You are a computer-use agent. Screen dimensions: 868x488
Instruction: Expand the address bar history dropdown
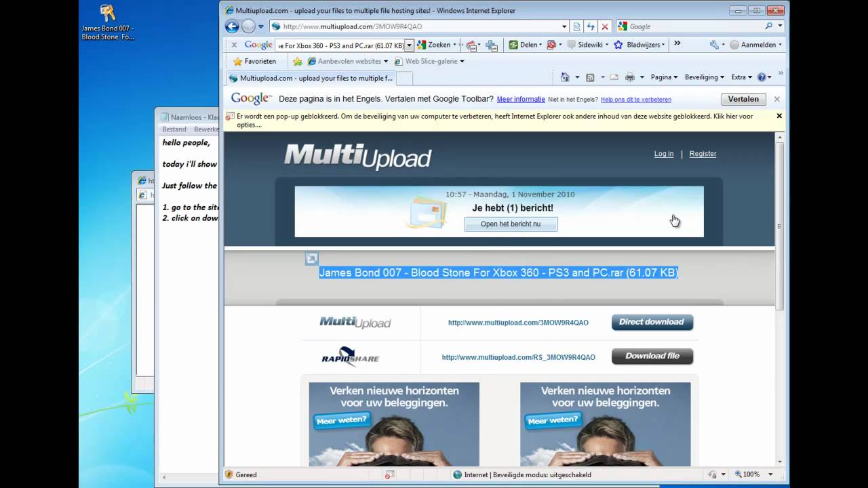pyautogui.click(x=564, y=26)
